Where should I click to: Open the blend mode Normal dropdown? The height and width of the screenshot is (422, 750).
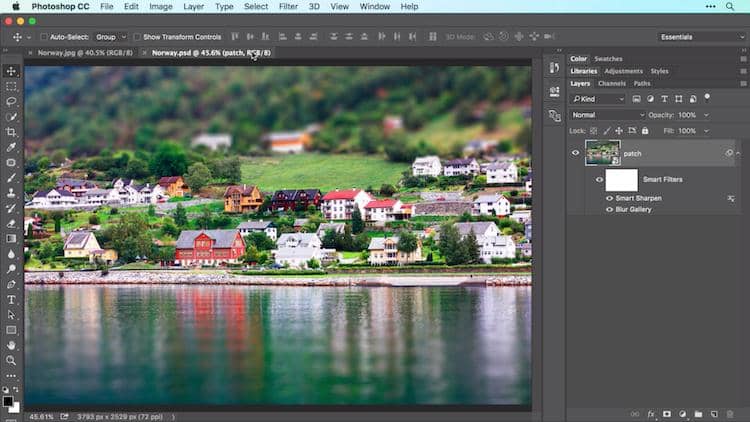pos(606,115)
